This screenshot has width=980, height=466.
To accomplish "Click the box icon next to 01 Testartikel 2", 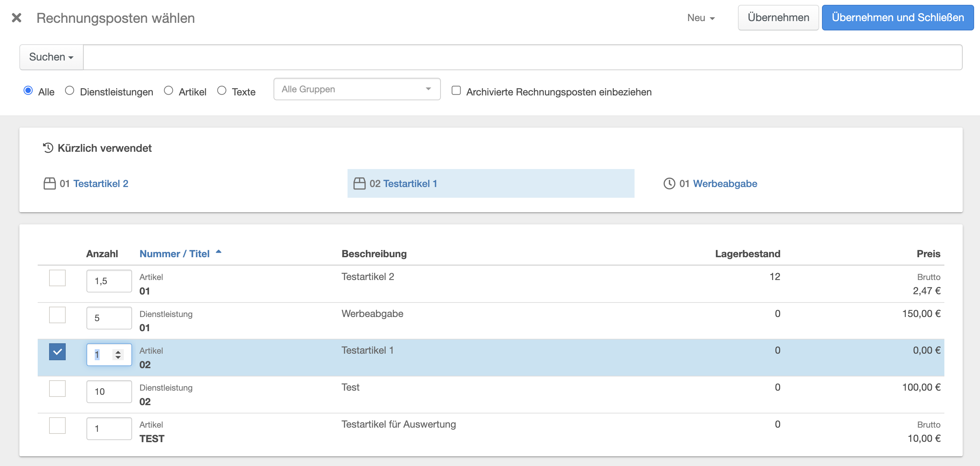I will [49, 183].
